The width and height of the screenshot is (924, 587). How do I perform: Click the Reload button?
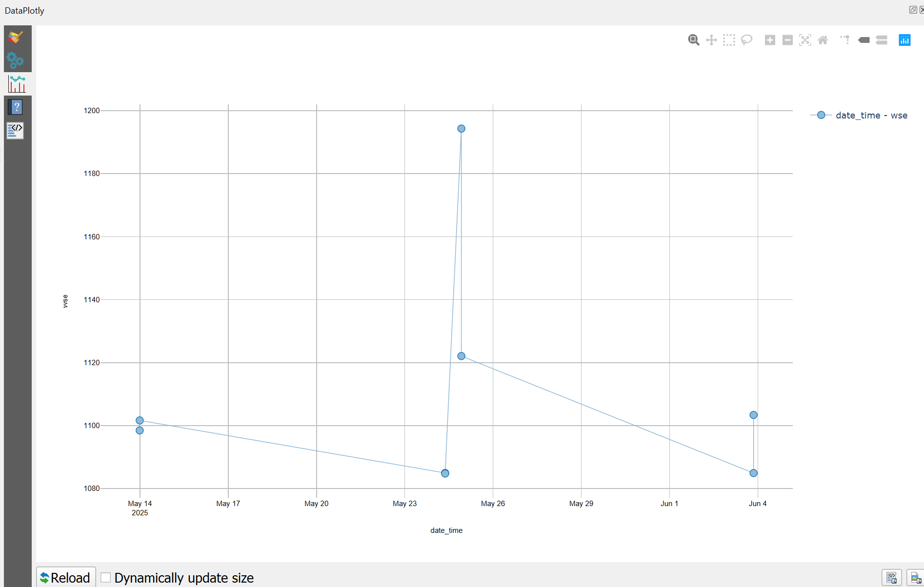66,578
